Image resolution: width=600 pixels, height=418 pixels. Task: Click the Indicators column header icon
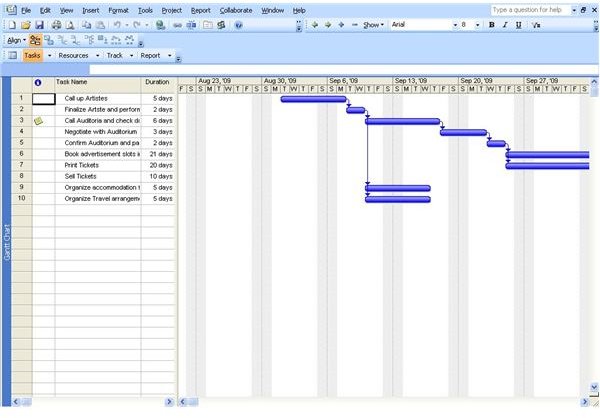coord(38,82)
